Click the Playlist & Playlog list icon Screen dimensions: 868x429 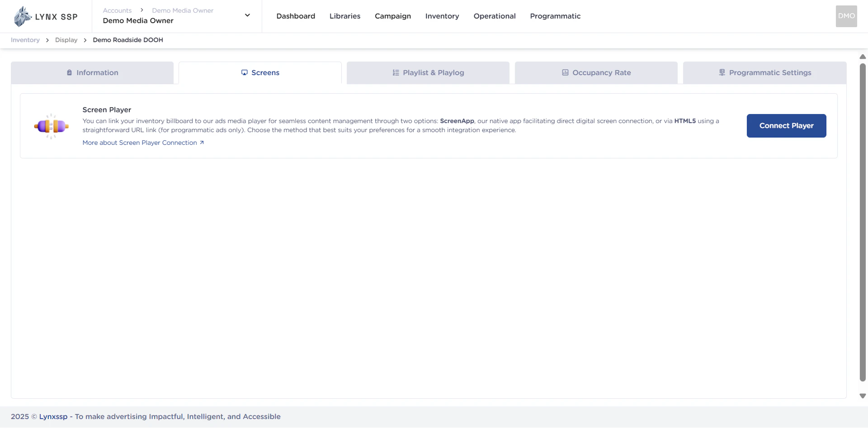(395, 72)
